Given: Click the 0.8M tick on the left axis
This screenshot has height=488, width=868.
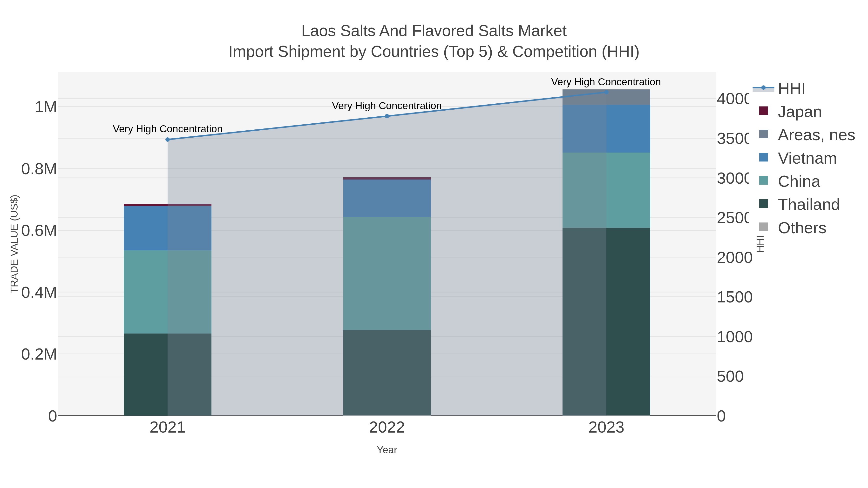Looking at the screenshot, I should tap(39, 169).
